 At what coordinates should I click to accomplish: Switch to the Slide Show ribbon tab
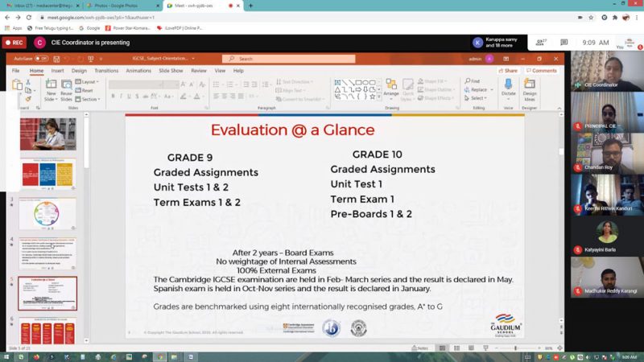point(171,71)
